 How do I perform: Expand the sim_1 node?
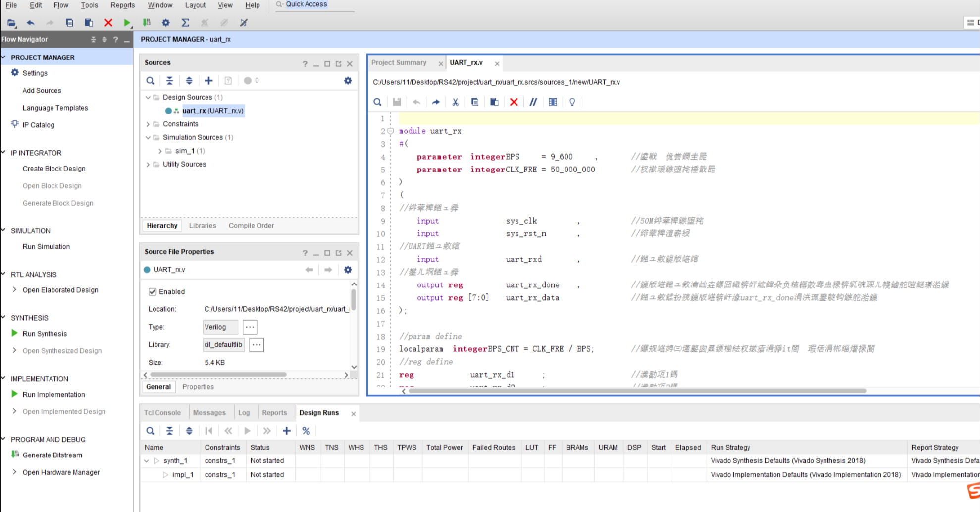coord(160,151)
